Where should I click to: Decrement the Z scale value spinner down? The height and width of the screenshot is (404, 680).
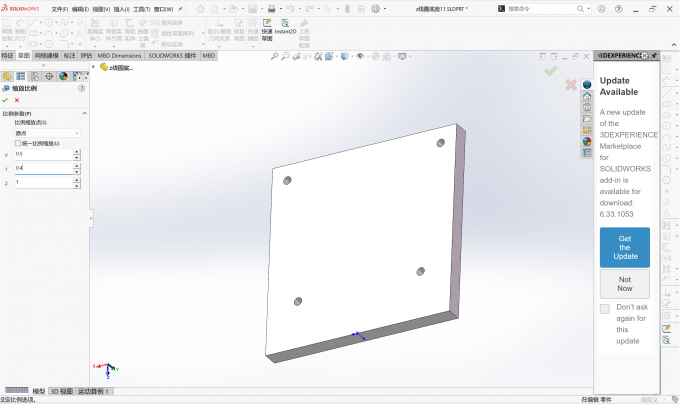click(77, 186)
